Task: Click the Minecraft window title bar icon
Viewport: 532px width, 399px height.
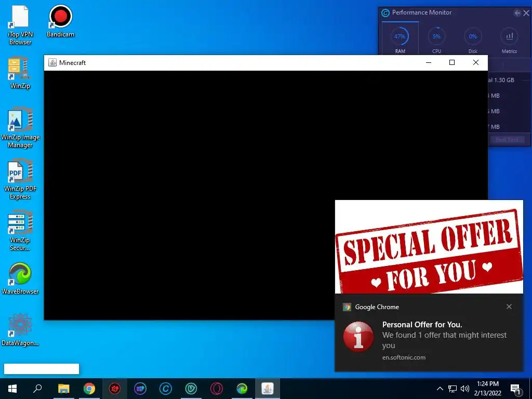Action: [52, 62]
